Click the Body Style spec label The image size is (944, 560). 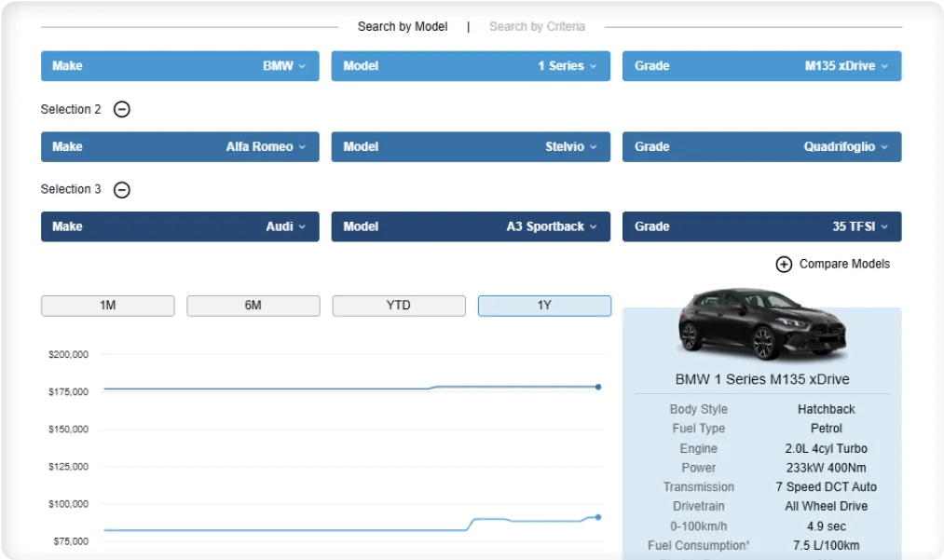pos(698,409)
